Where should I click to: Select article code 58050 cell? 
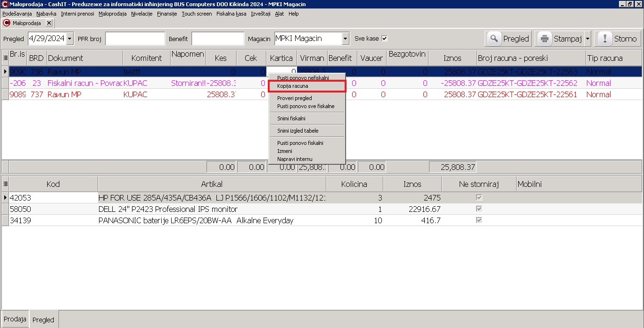pyautogui.click(x=53, y=209)
